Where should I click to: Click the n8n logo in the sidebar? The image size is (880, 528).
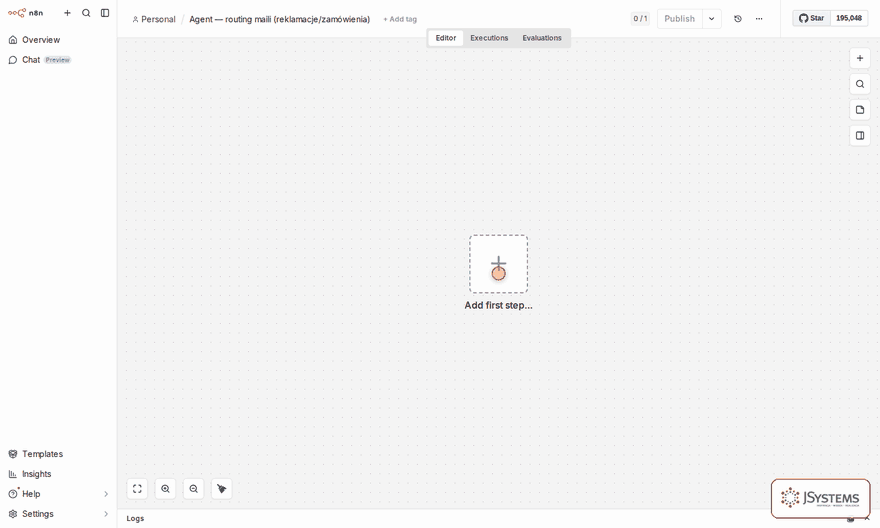point(25,12)
